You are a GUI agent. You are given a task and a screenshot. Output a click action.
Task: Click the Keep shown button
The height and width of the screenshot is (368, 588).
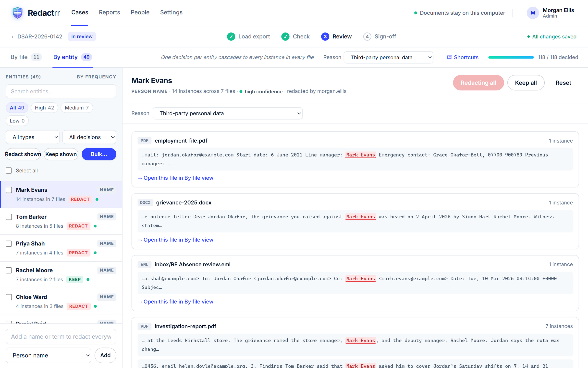pyautogui.click(x=61, y=154)
